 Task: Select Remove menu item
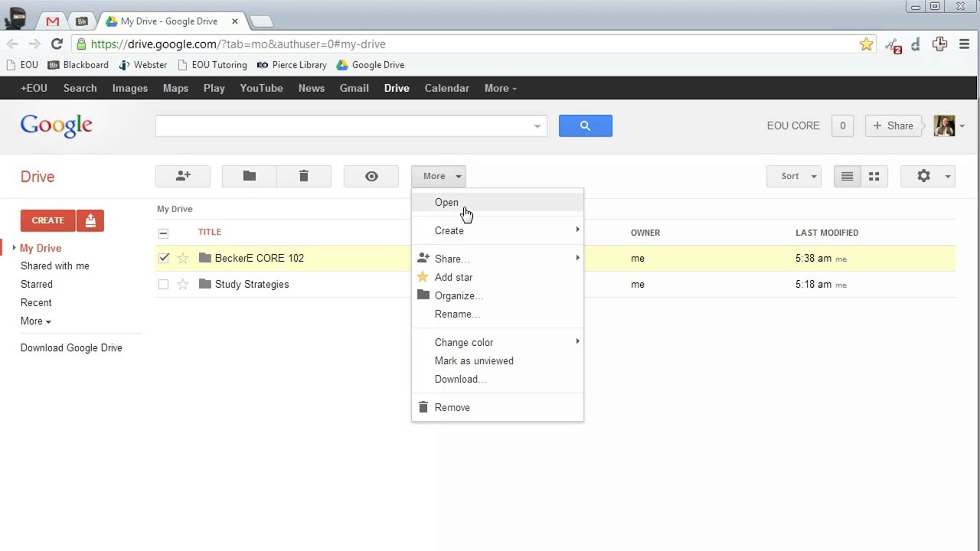[498, 407]
